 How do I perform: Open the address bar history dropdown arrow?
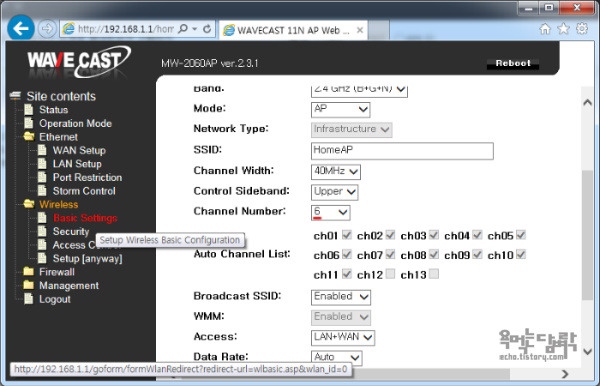pos(195,29)
